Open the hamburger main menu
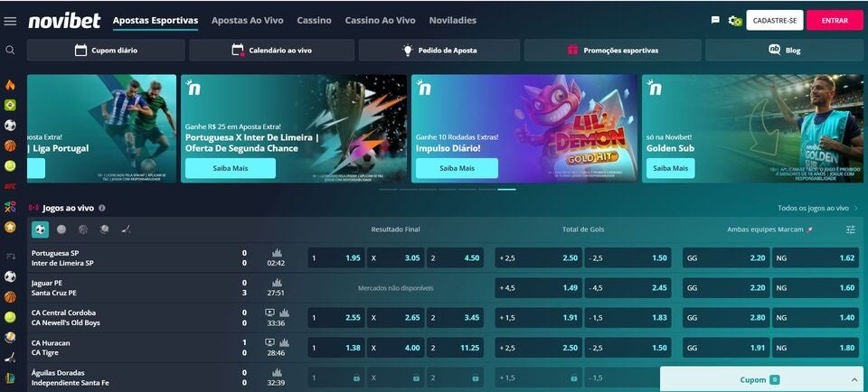Viewport: 868px width, 392px height. (10, 21)
